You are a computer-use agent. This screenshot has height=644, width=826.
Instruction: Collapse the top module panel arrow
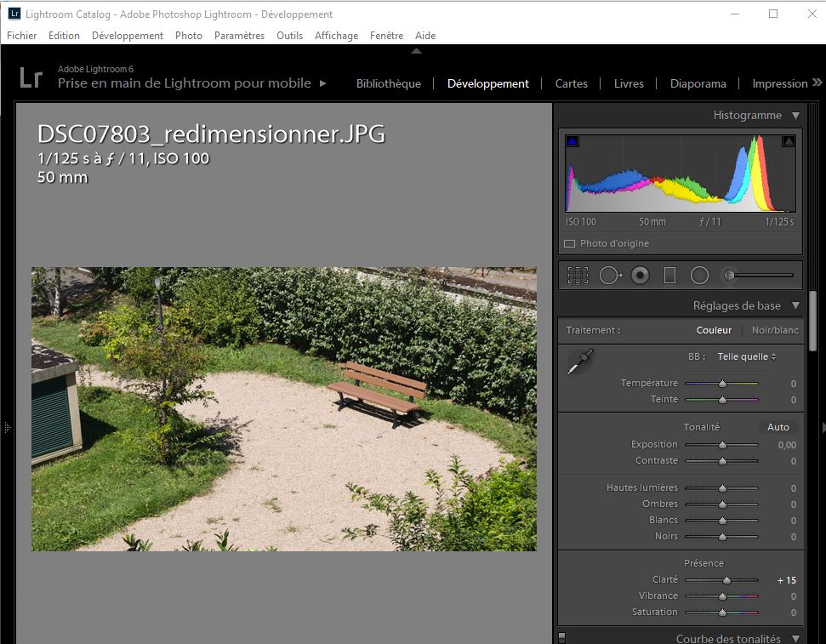(x=416, y=51)
